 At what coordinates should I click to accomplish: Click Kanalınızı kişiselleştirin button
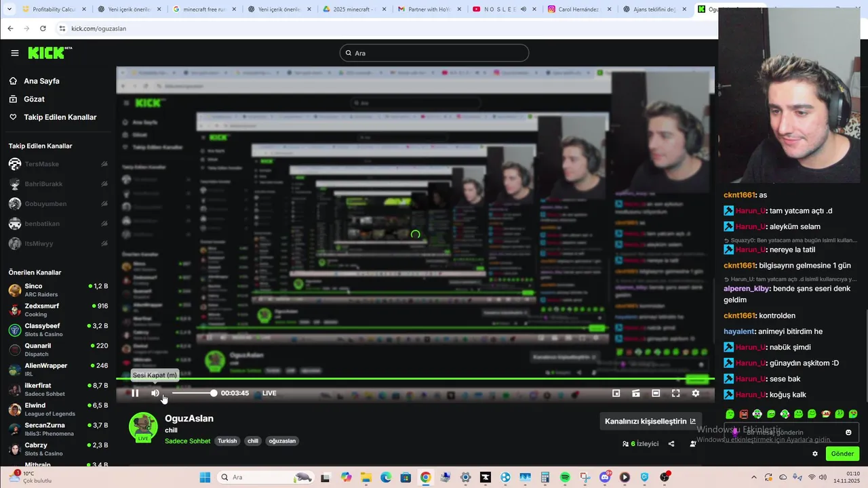click(650, 421)
